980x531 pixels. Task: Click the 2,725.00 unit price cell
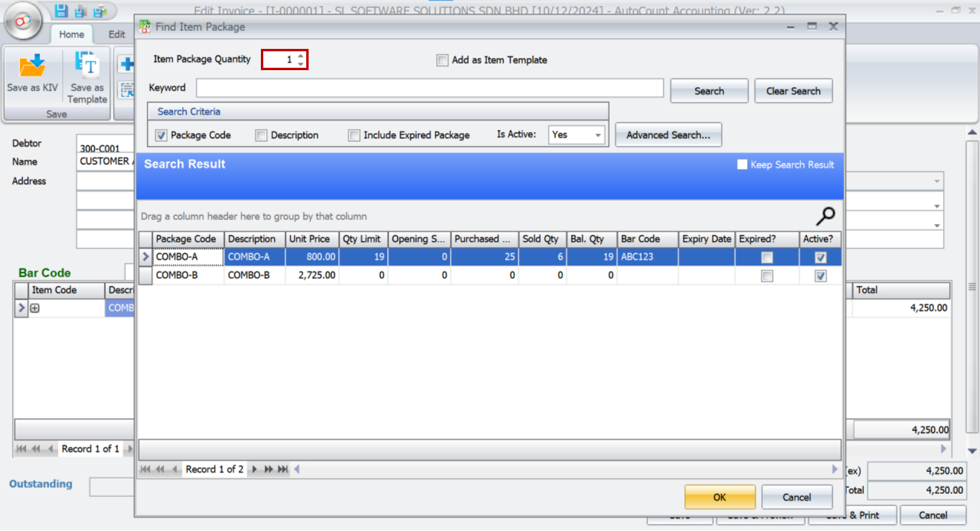click(312, 275)
